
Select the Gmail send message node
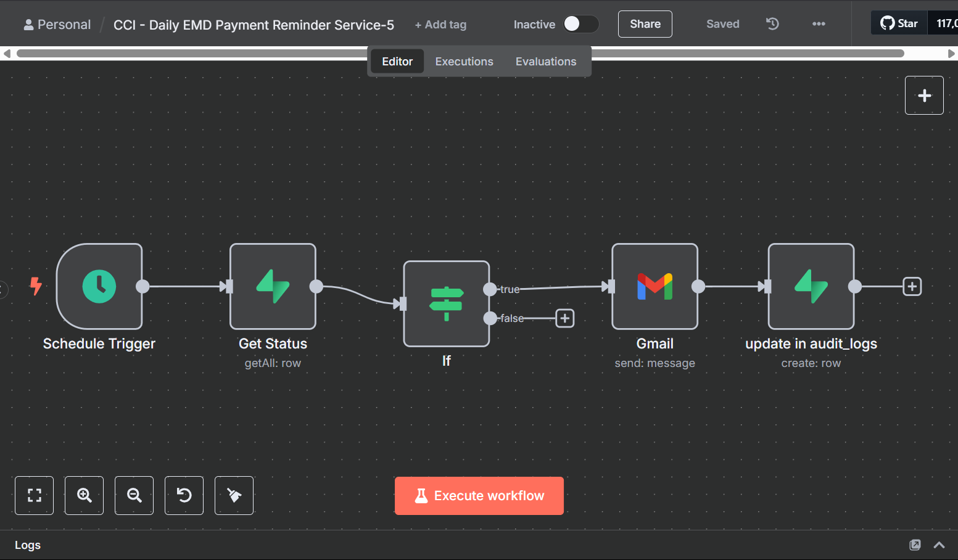click(x=654, y=286)
